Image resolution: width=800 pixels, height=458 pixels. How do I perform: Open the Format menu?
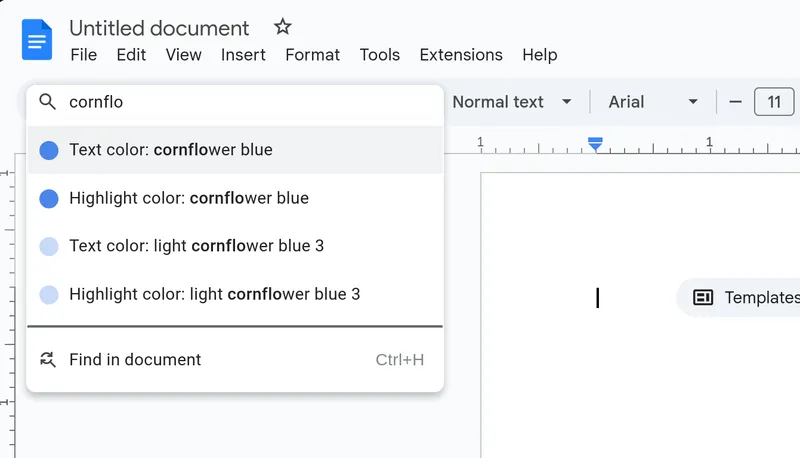pyautogui.click(x=312, y=55)
